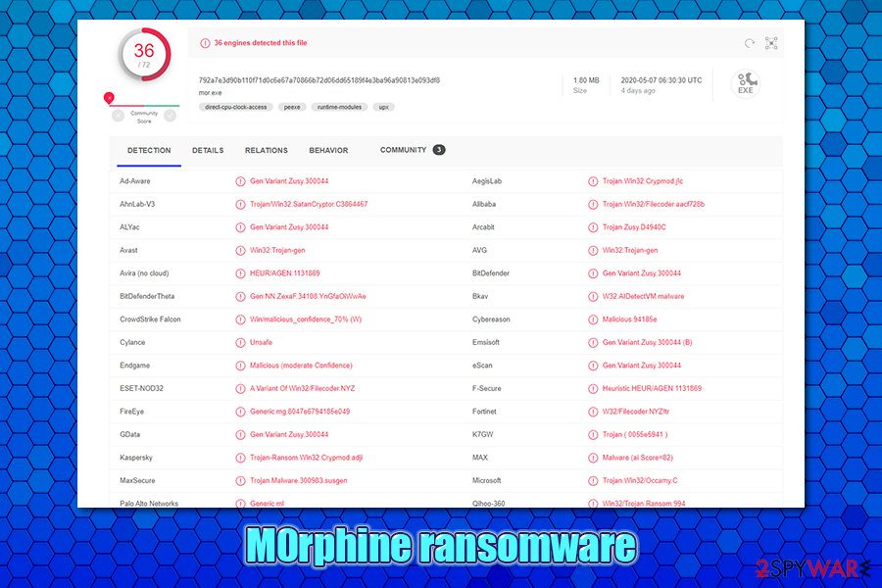Click the 2020-05-07 06:30:30 UTC timestamp
Viewport: 882px width, 588px height.
point(661,80)
